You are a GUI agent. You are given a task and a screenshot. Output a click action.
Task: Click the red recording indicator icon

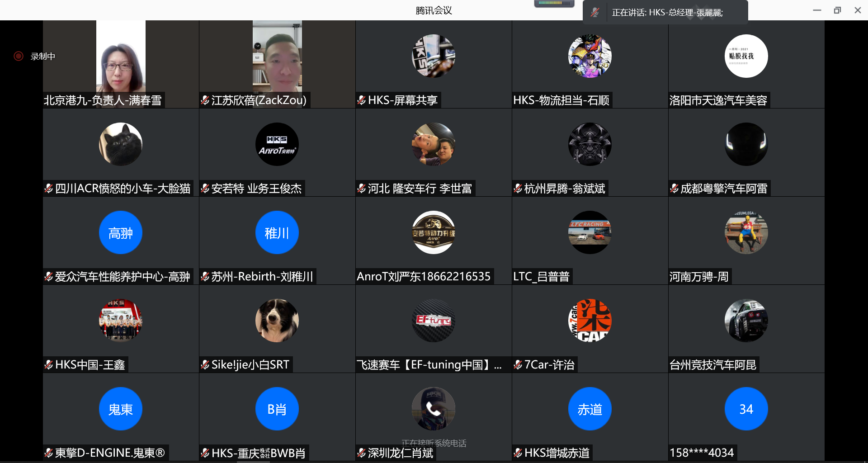click(x=19, y=56)
